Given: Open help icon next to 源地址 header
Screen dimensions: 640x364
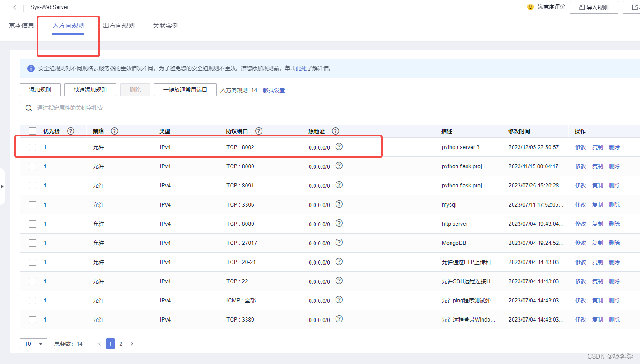Looking at the screenshot, I should (x=336, y=131).
